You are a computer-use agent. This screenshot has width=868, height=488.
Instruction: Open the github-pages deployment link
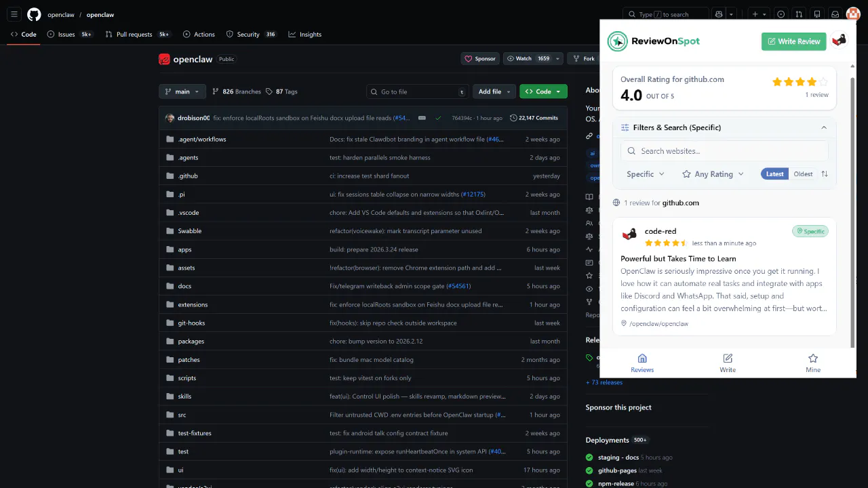point(617,470)
